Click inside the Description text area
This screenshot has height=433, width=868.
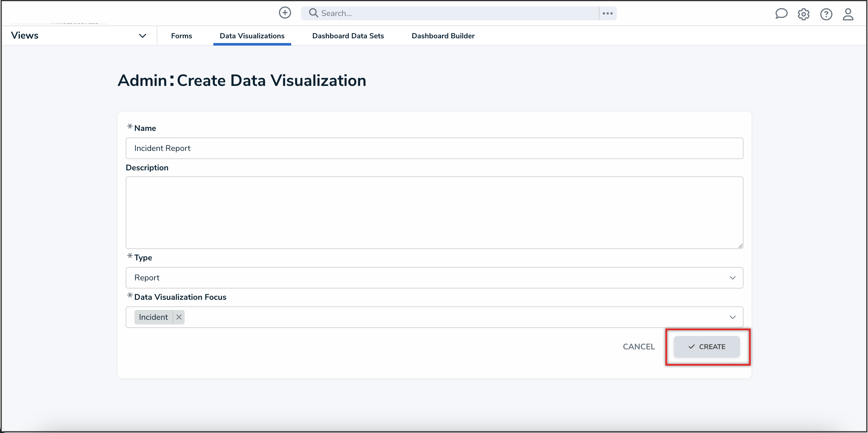tap(434, 213)
